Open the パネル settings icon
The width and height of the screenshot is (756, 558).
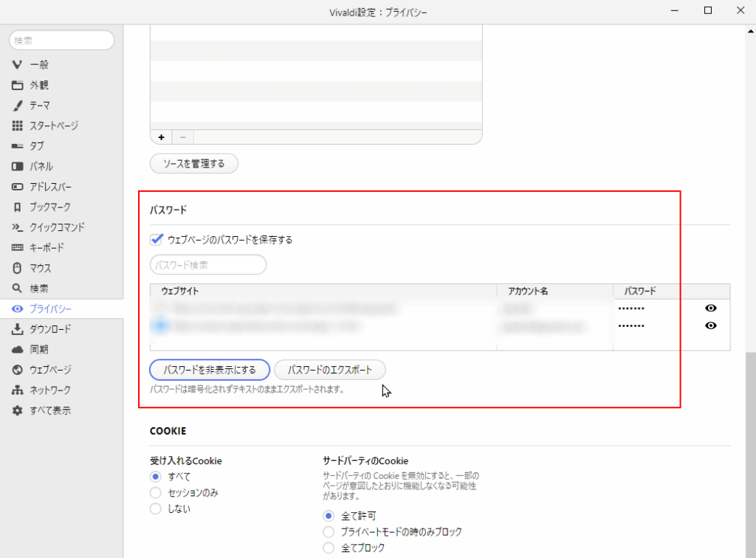tap(18, 166)
